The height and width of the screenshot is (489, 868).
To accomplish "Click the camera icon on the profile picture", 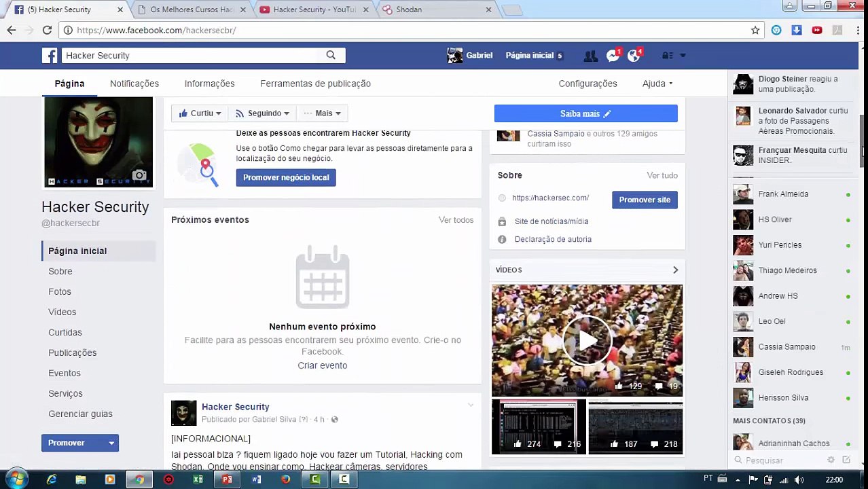I will pos(139,175).
